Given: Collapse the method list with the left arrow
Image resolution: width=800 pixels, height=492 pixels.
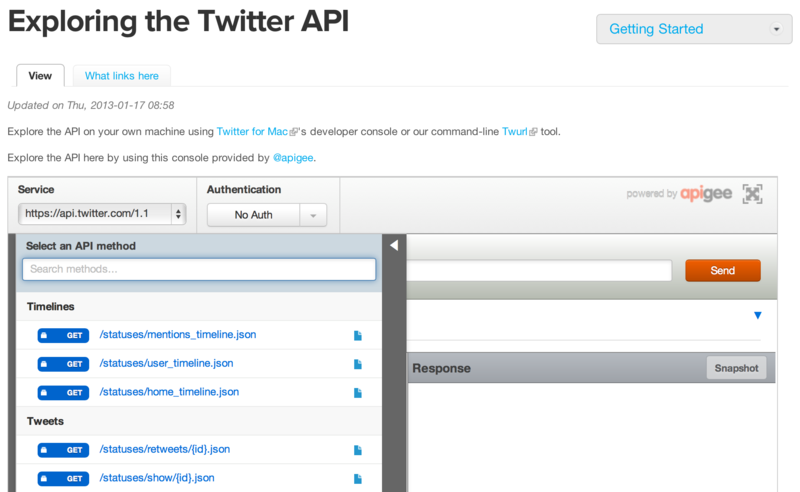Looking at the screenshot, I should (x=394, y=245).
